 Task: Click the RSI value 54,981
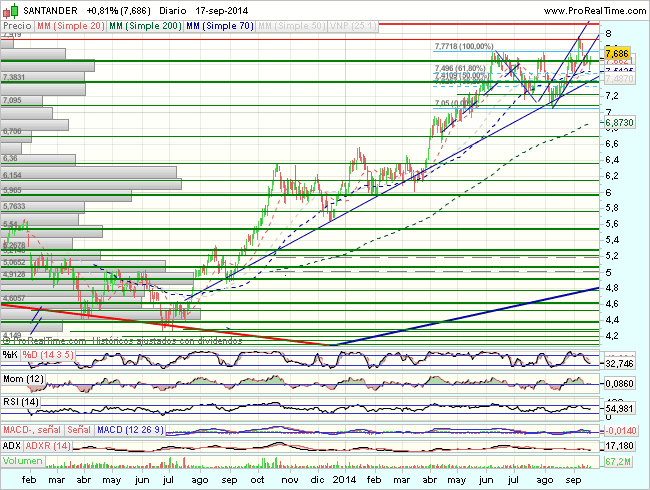tap(619, 409)
